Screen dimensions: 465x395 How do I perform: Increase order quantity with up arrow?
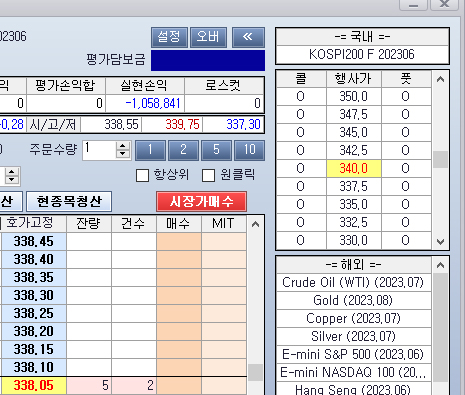[123, 146]
